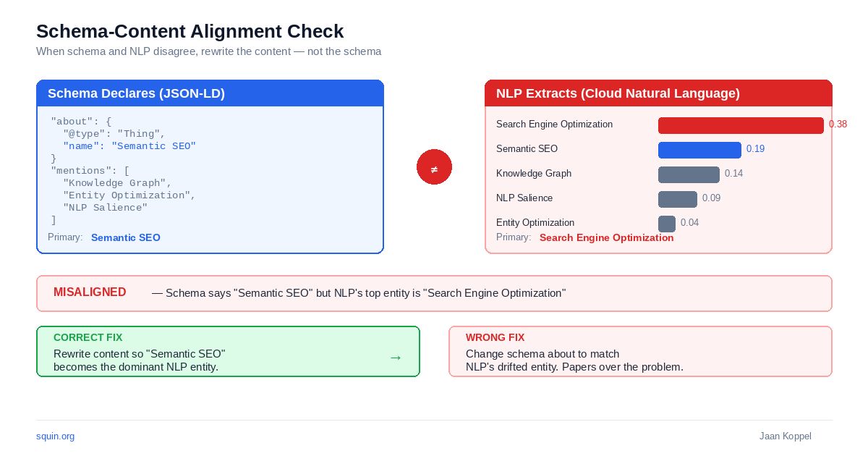Click the 'CORRECT FIX' heading
Image resolution: width=868 pixels, height=456 pixels.
[x=88, y=337]
